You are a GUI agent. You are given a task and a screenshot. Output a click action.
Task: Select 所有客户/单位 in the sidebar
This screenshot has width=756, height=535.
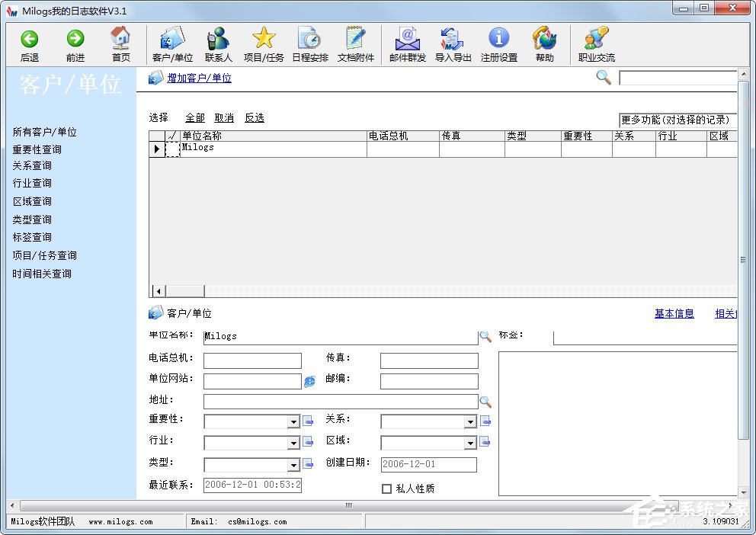click(44, 132)
